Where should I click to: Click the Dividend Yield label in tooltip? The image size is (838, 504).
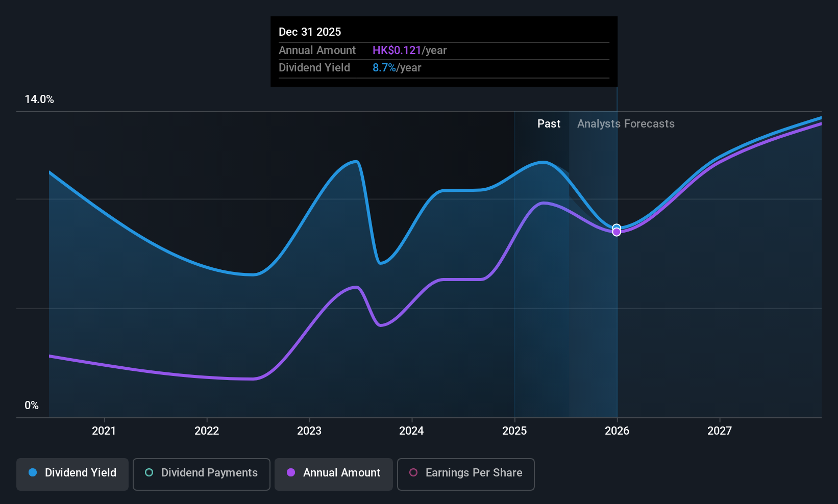tap(314, 68)
